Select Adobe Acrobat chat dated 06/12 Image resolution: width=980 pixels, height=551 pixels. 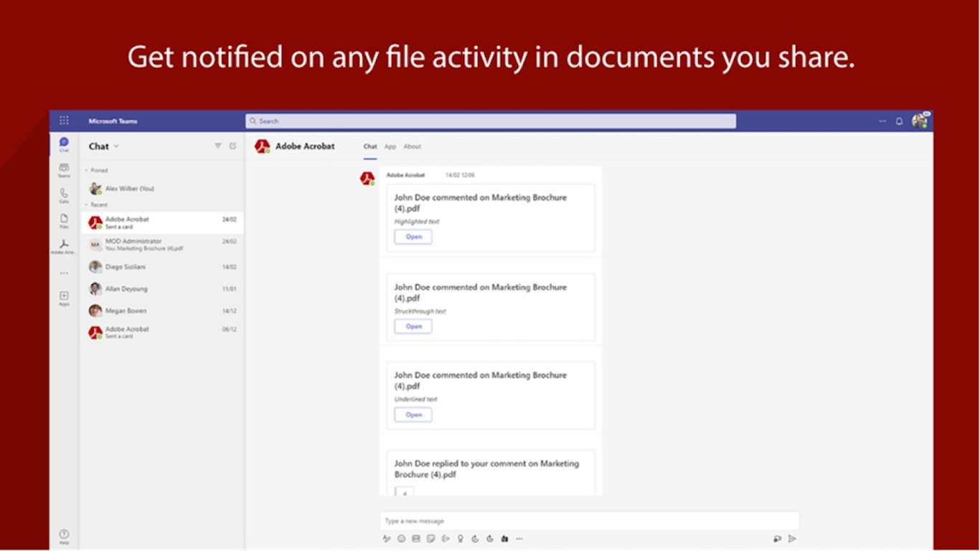tap(162, 332)
